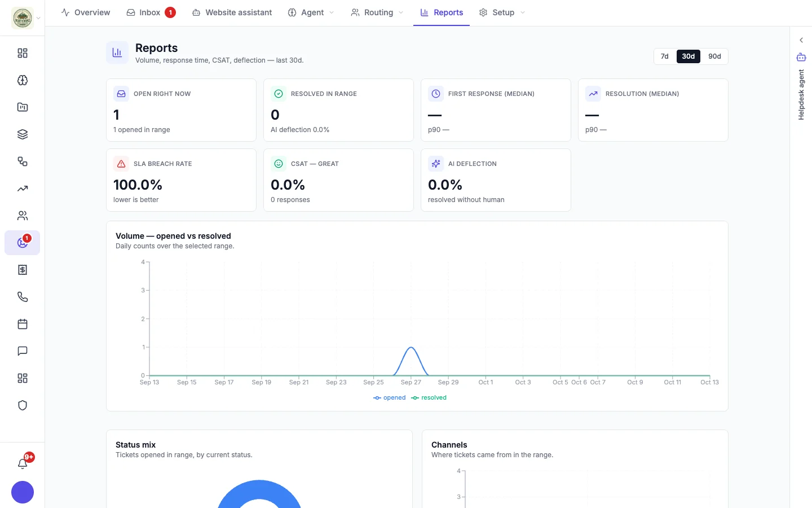Click the "resolved without human" text
Image resolution: width=812 pixels, height=508 pixels.
(466, 200)
